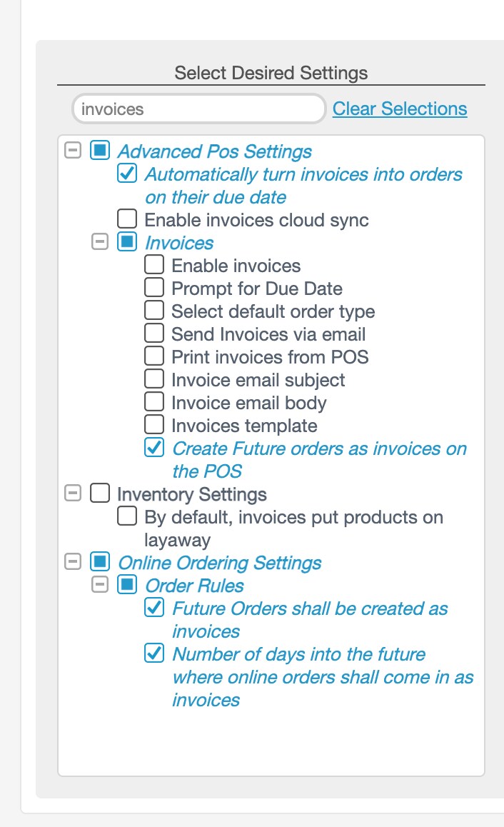The height and width of the screenshot is (827, 504).
Task: Uncheck Create Future orders as invoices
Action: (154, 448)
